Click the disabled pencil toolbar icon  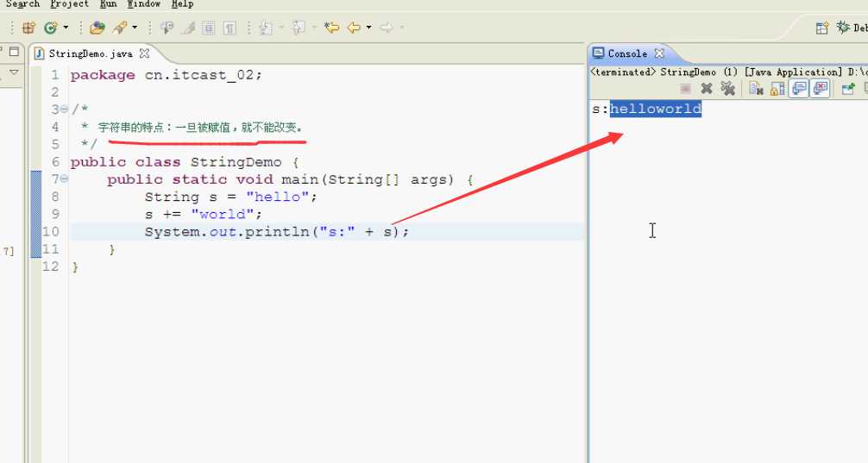pyautogui.click(x=188, y=27)
